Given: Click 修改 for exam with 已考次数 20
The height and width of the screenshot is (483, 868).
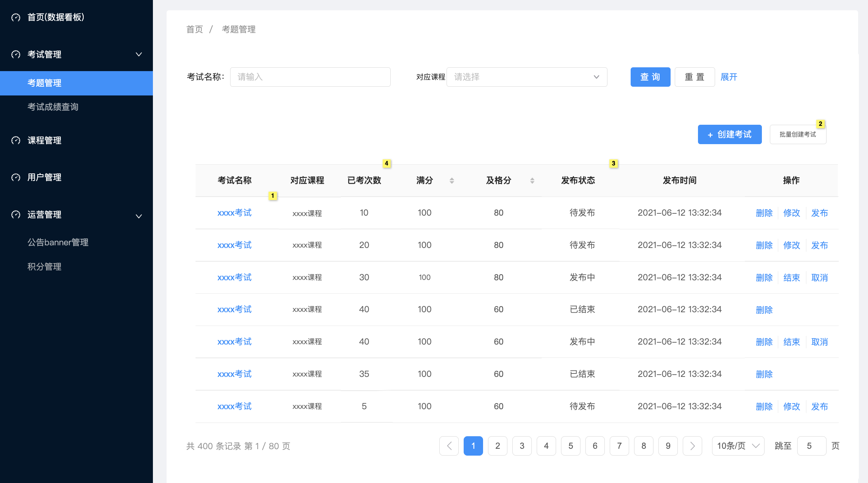Looking at the screenshot, I should click(x=792, y=245).
